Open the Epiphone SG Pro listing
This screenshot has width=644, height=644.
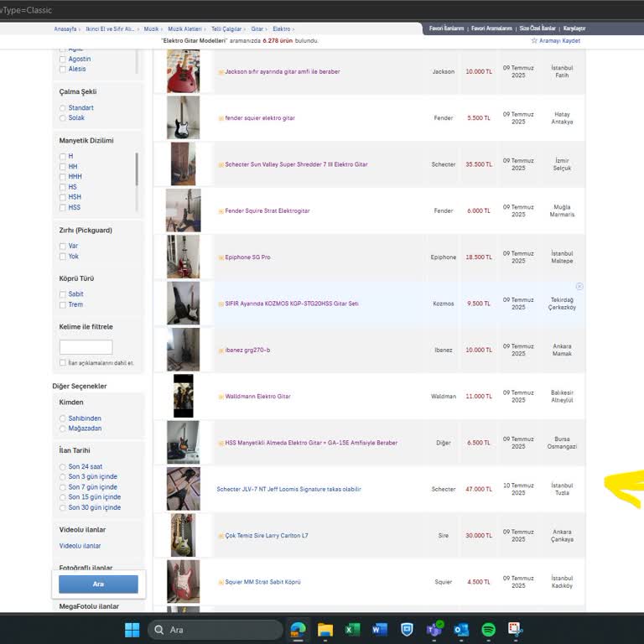tap(247, 257)
